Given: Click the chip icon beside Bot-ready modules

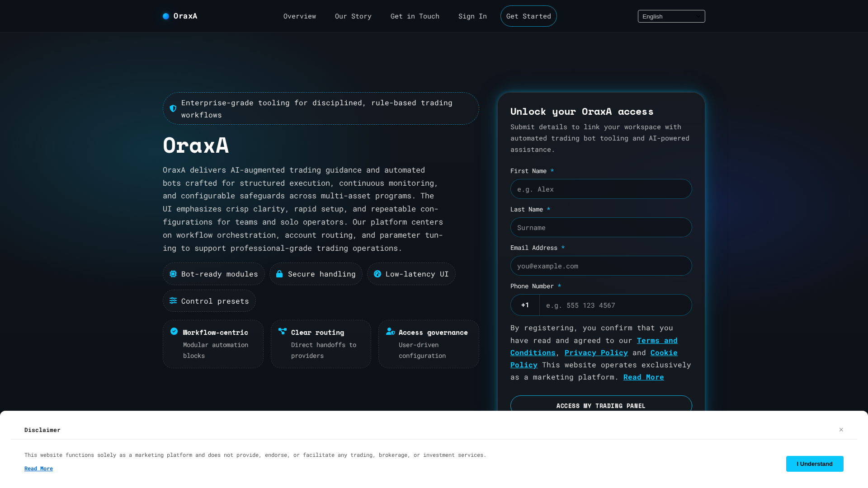Looking at the screenshot, I should (x=173, y=274).
